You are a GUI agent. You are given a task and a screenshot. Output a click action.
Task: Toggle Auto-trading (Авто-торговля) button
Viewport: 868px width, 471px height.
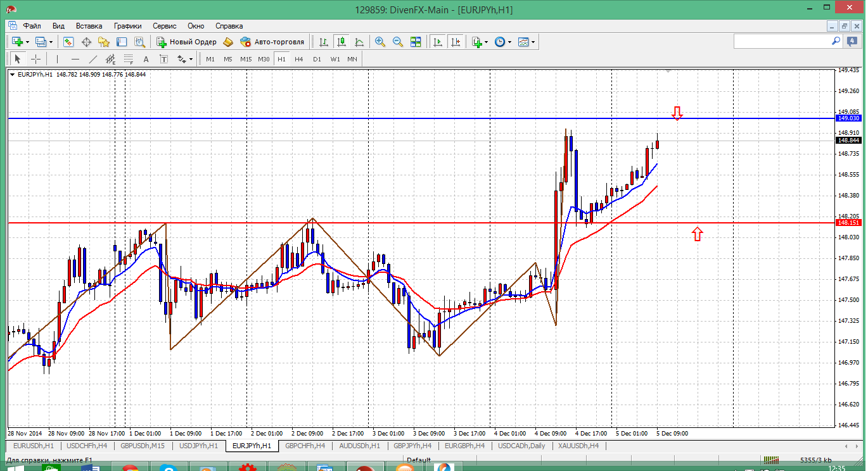pos(272,42)
